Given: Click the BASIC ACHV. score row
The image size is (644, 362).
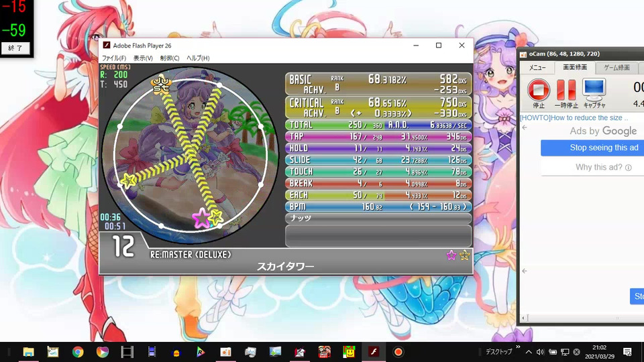Looking at the screenshot, I should tap(378, 84).
